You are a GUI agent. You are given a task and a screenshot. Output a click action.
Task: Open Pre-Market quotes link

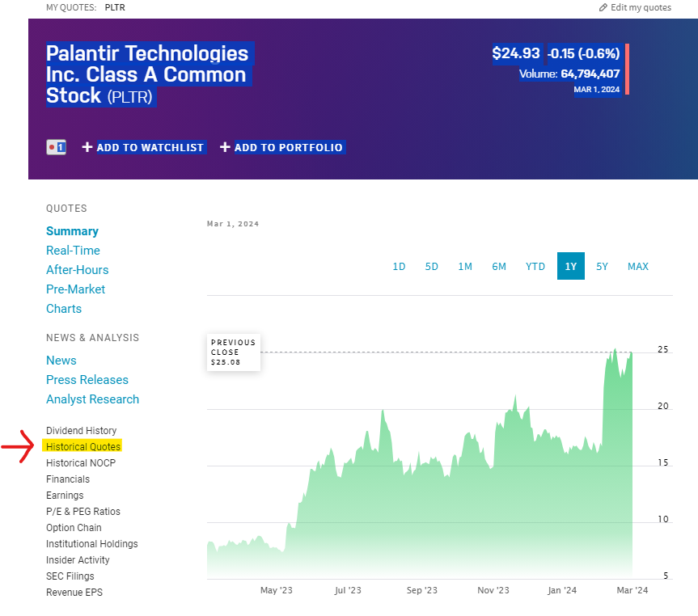pos(76,289)
